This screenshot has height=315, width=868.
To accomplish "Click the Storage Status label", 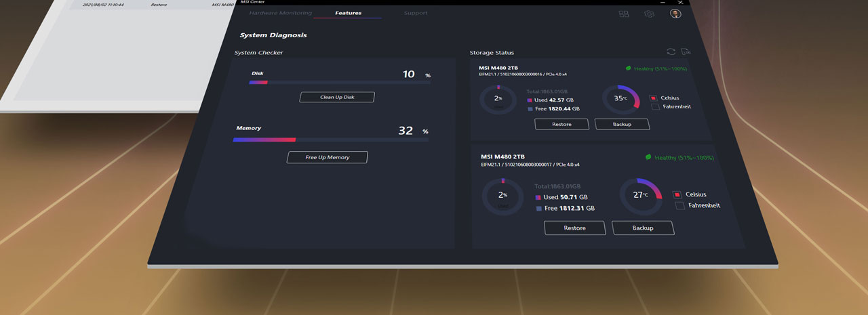I will click(492, 53).
